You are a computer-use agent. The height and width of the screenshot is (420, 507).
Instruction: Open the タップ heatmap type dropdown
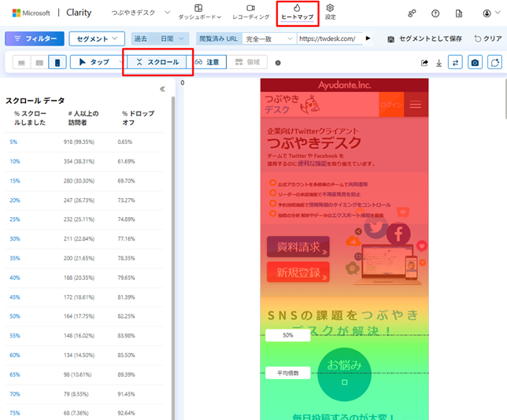97,62
